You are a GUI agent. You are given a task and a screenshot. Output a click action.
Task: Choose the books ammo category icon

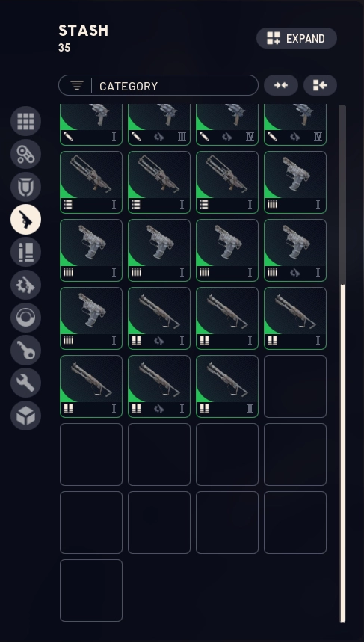coord(26,252)
